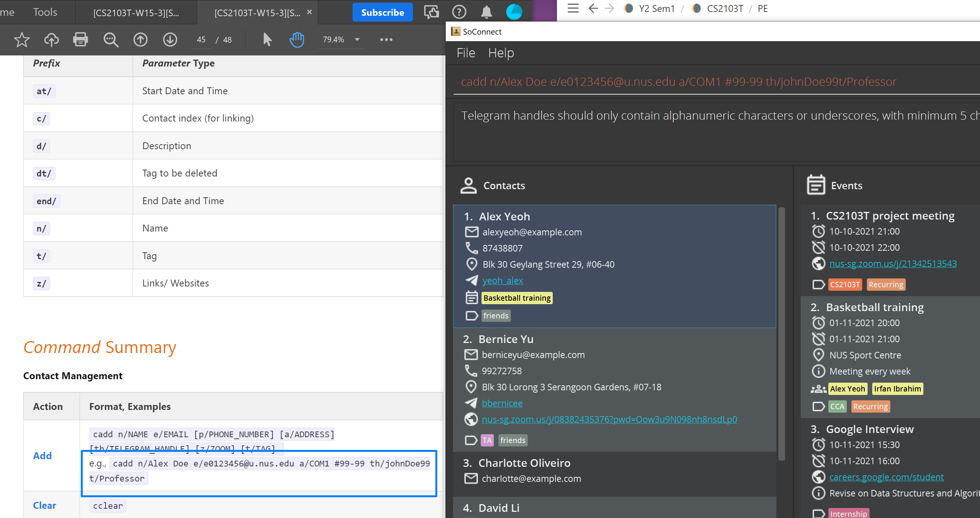This screenshot has height=518, width=980.
Task: Open the notifications bell
Action: click(x=487, y=12)
